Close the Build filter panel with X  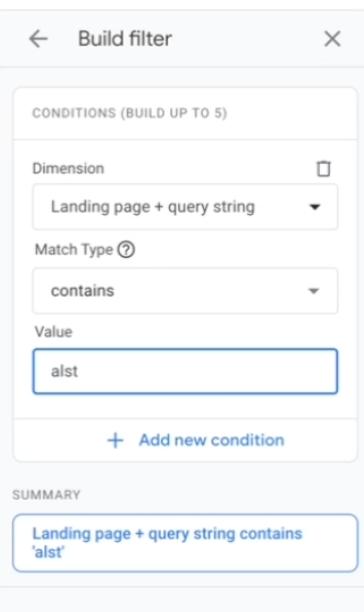(x=332, y=39)
